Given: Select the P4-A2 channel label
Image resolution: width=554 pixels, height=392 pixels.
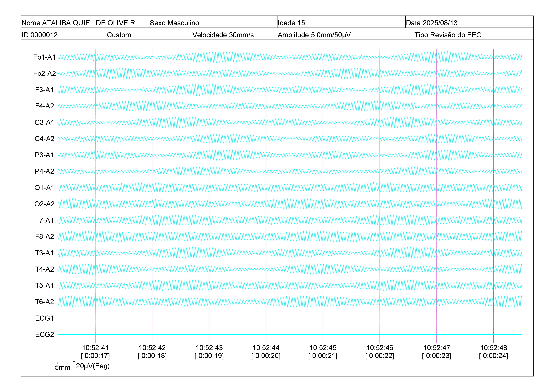Looking at the screenshot, I should (x=45, y=171).
